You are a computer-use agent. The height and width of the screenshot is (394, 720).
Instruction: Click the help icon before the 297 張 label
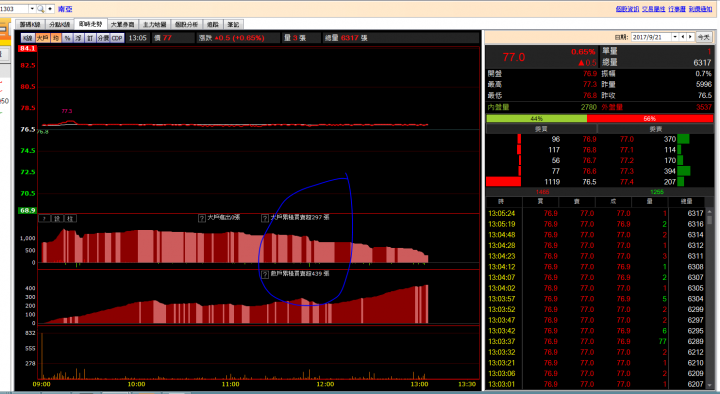[x=265, y=218]
